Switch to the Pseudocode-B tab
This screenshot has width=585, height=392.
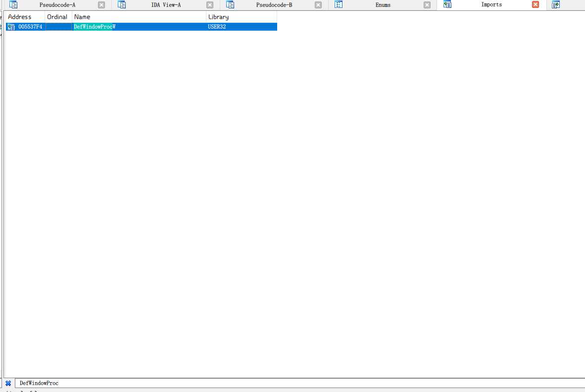click(274, 5)
